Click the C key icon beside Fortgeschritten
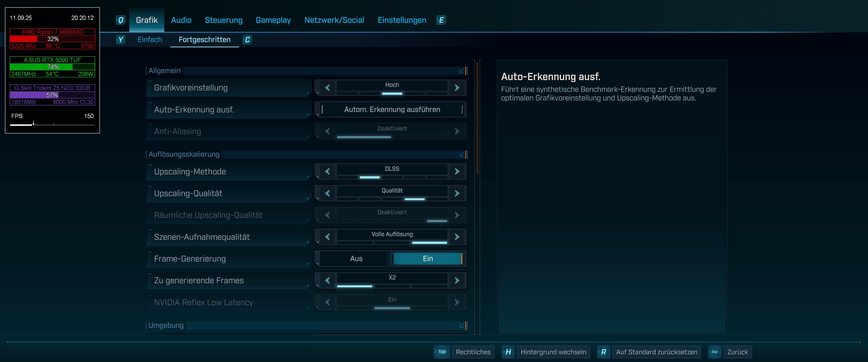 (247, 40)
